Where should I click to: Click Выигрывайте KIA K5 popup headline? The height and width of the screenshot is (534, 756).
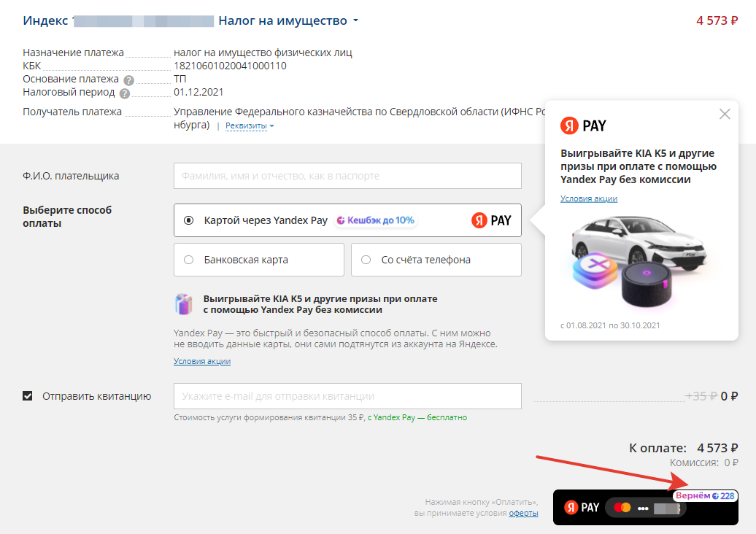639,166
